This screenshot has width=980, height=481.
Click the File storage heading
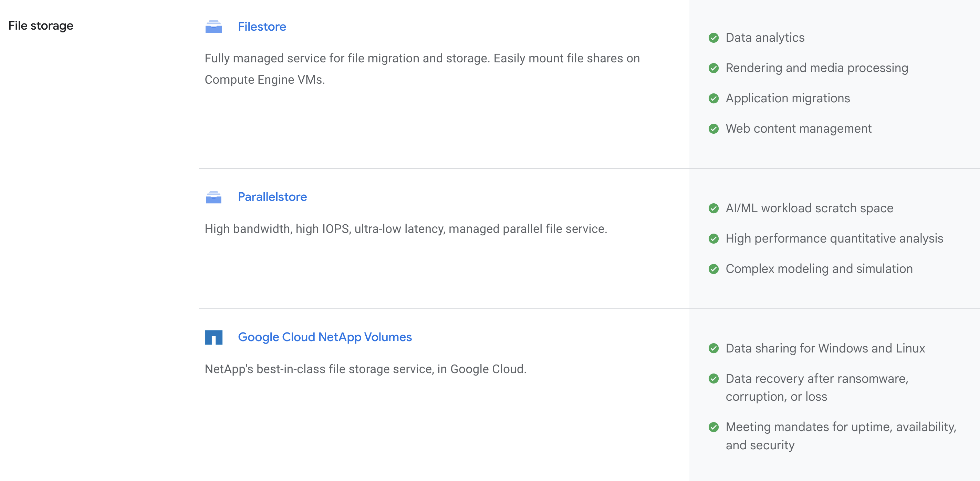click(41, 26)
